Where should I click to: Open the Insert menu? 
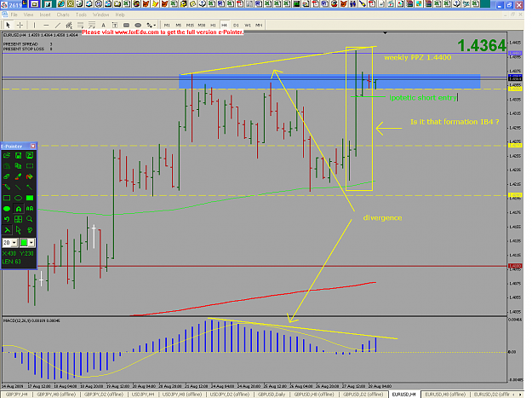[x=45, y=14]
